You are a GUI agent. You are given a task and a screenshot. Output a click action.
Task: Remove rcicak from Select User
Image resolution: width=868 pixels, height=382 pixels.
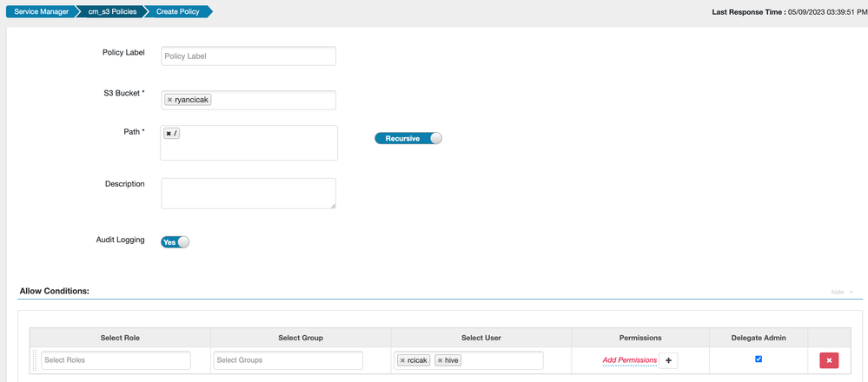(x=402, y=360)
